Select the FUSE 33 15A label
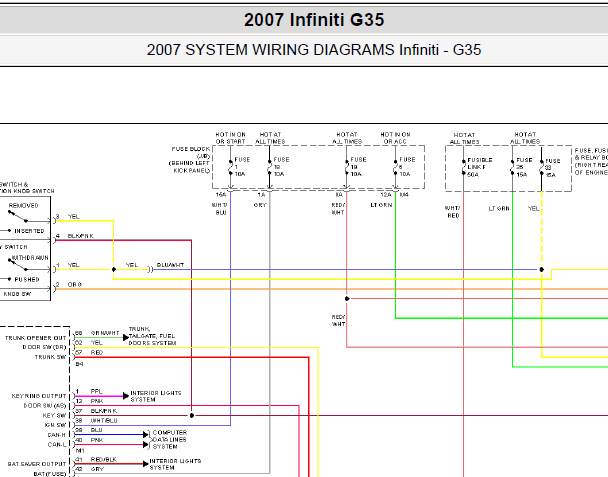 click(553, 168)
